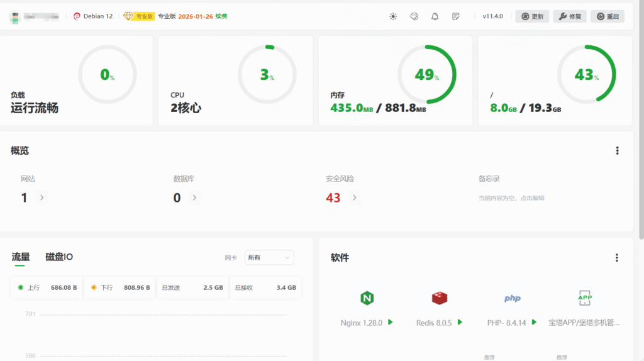The width and height of the screenshot is (644, 361).
Task: Open the PHP-8.4.14 software icon
Action: (512, 298)
